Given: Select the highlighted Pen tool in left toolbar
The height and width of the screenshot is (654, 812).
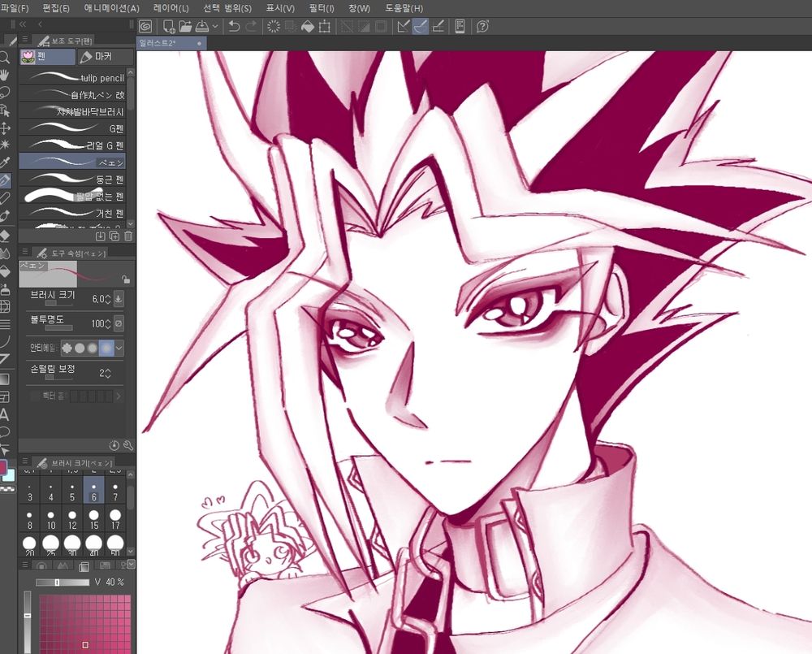Looking at the screenshot, I should [x=4, y=180].
